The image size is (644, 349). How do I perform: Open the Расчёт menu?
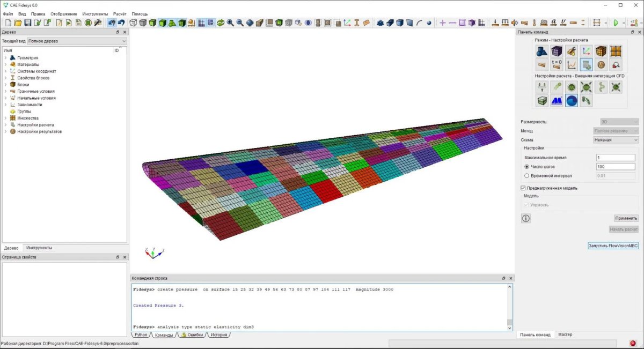point(120,13)
